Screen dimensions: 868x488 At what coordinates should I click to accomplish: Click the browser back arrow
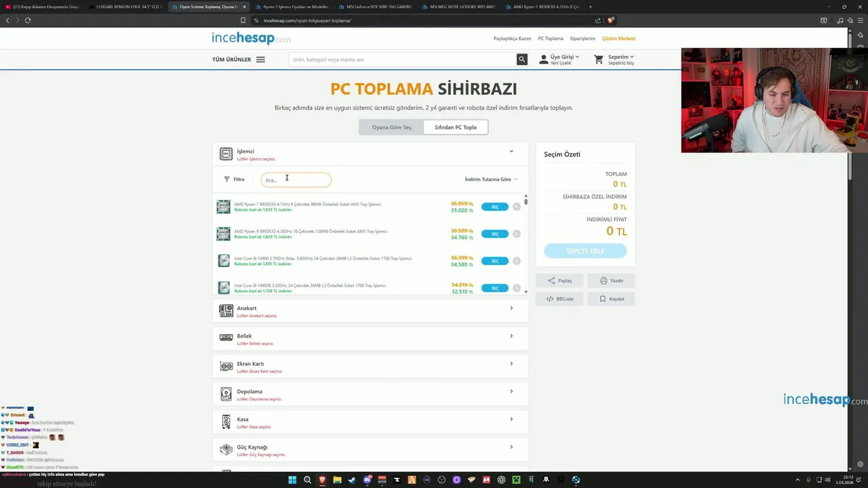coord(8,20)
